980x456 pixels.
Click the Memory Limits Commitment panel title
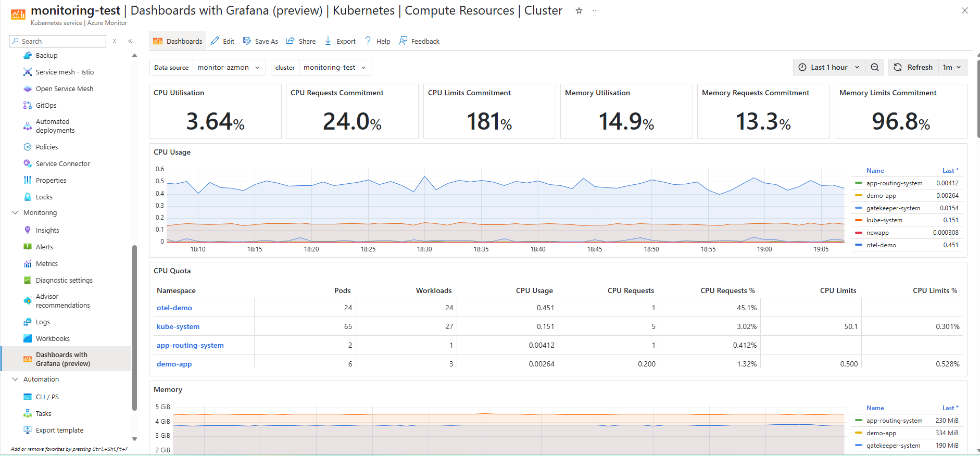point(888,93)
